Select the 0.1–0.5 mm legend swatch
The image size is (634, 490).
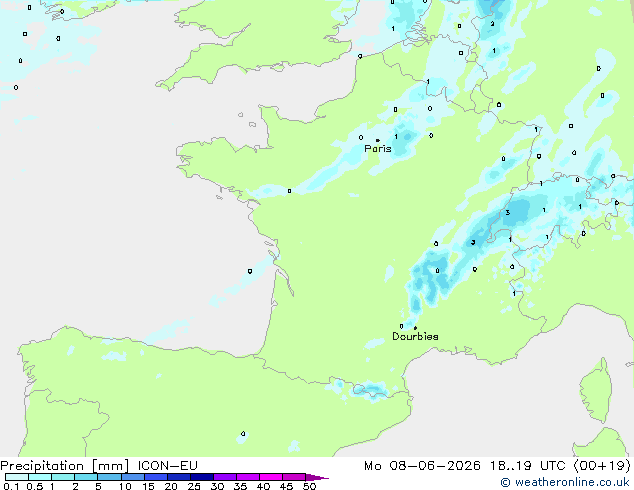(17, 477)
